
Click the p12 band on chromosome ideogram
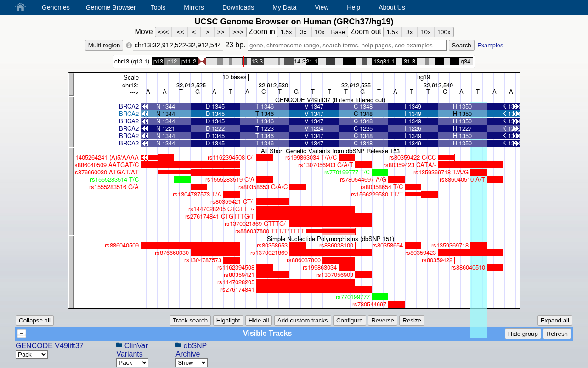point(171,61)
